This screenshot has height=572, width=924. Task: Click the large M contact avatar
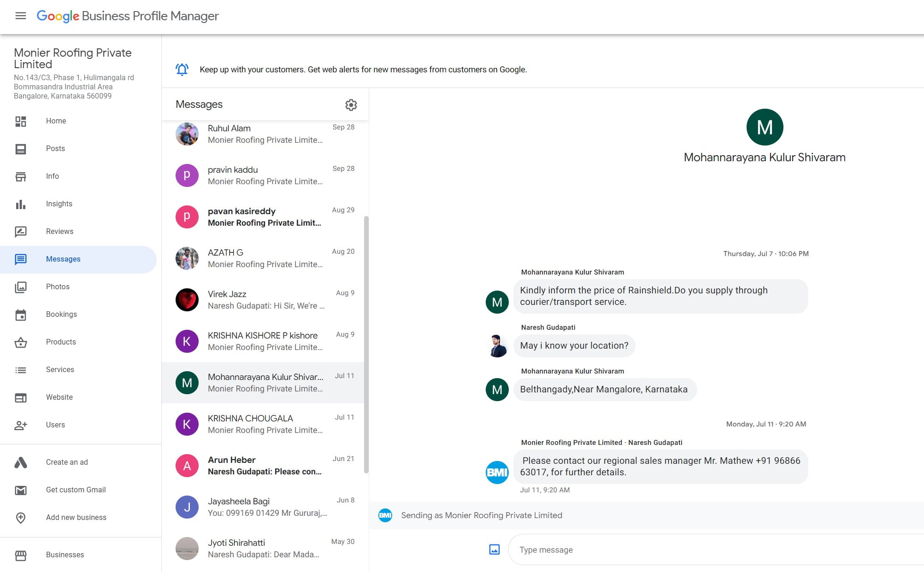pyautogui.click(x=765, y=127)
